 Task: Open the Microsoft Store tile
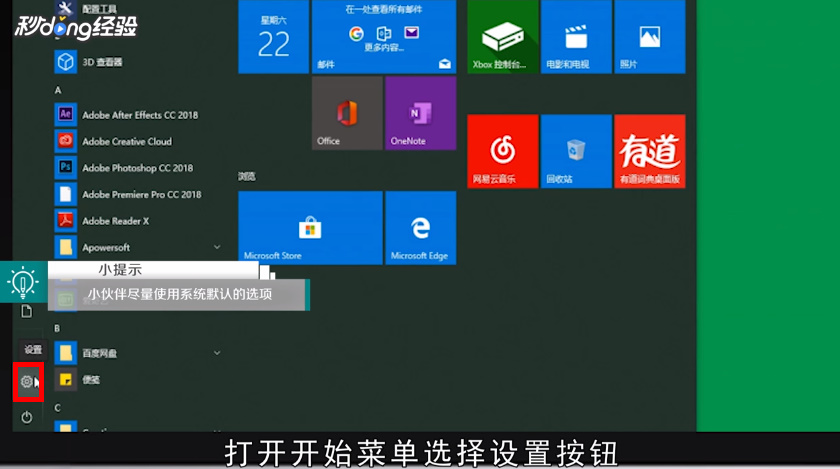coord(311,228)
